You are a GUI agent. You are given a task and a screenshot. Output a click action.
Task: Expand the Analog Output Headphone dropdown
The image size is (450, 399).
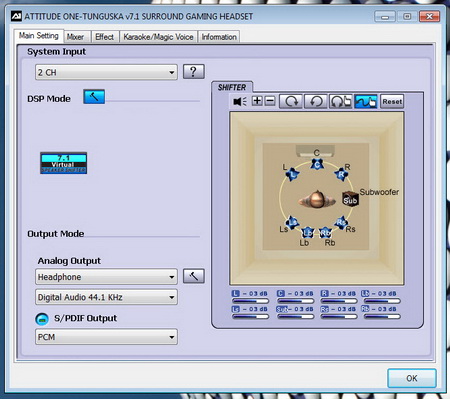106,277
